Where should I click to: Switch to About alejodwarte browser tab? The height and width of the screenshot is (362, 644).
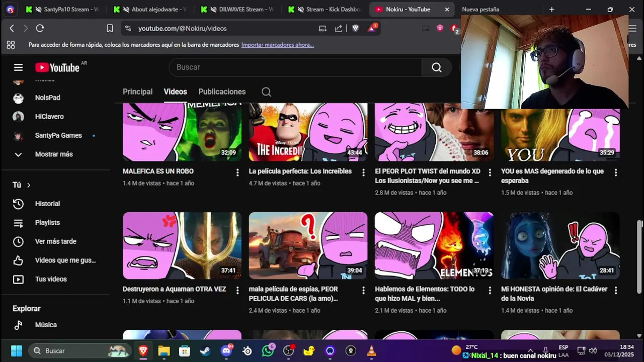coord(151,9)
